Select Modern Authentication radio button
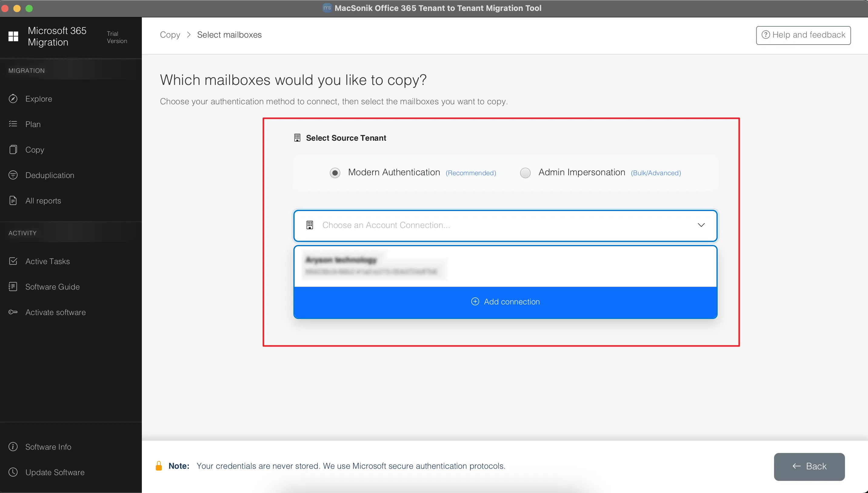The width and height of the screenshot is (868, 493). click(x=335, y=173)
